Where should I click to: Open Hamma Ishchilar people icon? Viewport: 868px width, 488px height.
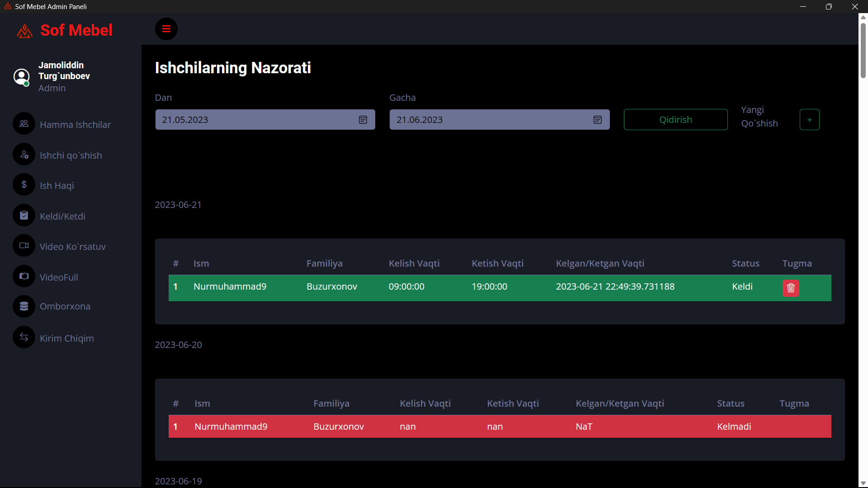point(24,123)
